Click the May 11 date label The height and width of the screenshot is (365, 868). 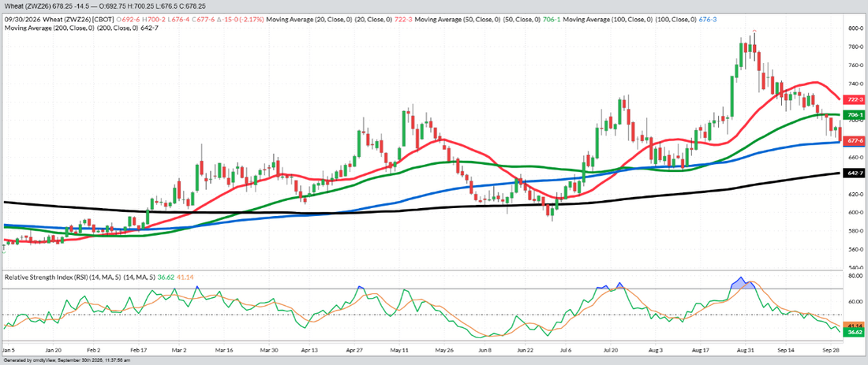coord(399,350)
